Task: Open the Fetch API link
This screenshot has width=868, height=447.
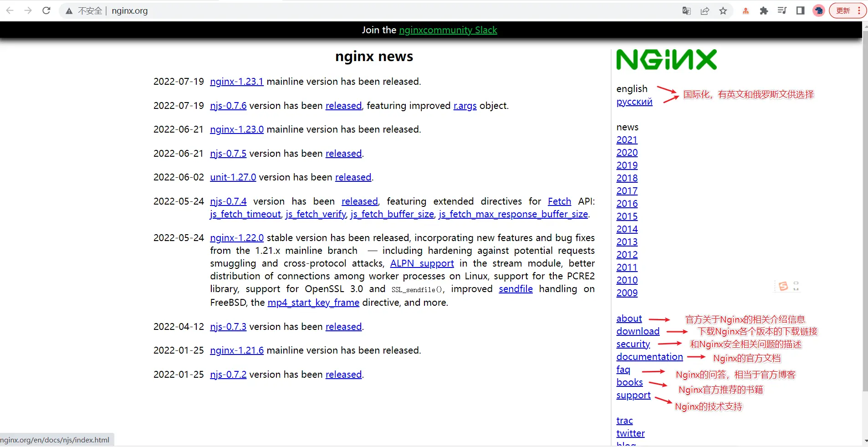Action: (559, 201)
